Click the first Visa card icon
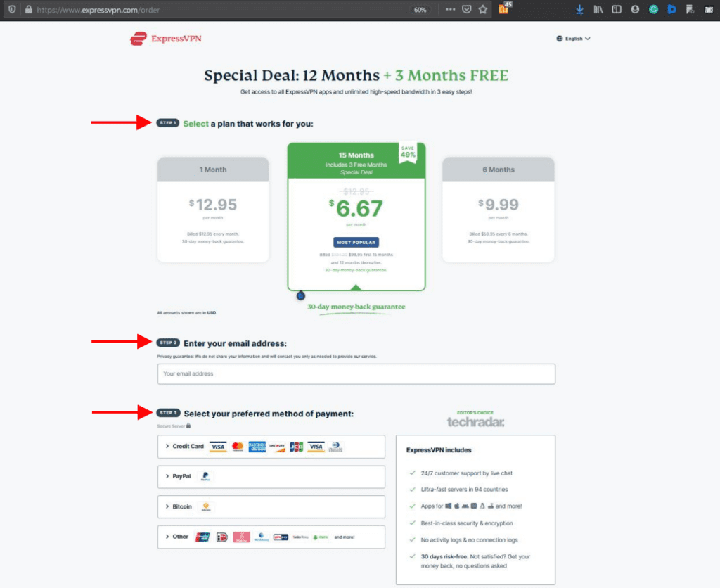The image size is (720, 588). (218, 447)
